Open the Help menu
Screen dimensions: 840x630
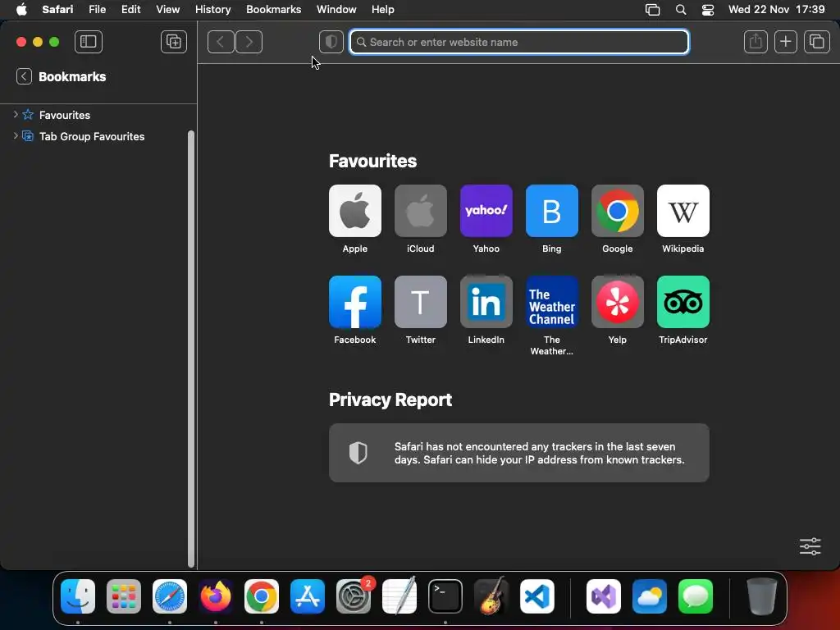coord(382,10)
